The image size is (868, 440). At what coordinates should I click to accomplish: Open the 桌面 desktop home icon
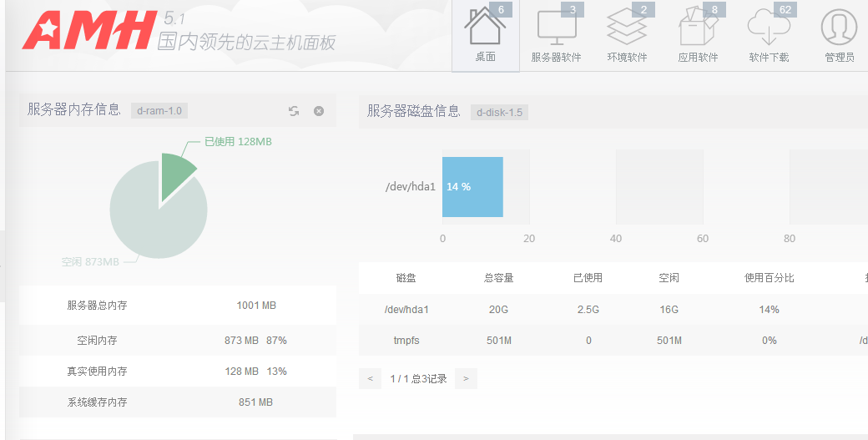coord(485,35)
